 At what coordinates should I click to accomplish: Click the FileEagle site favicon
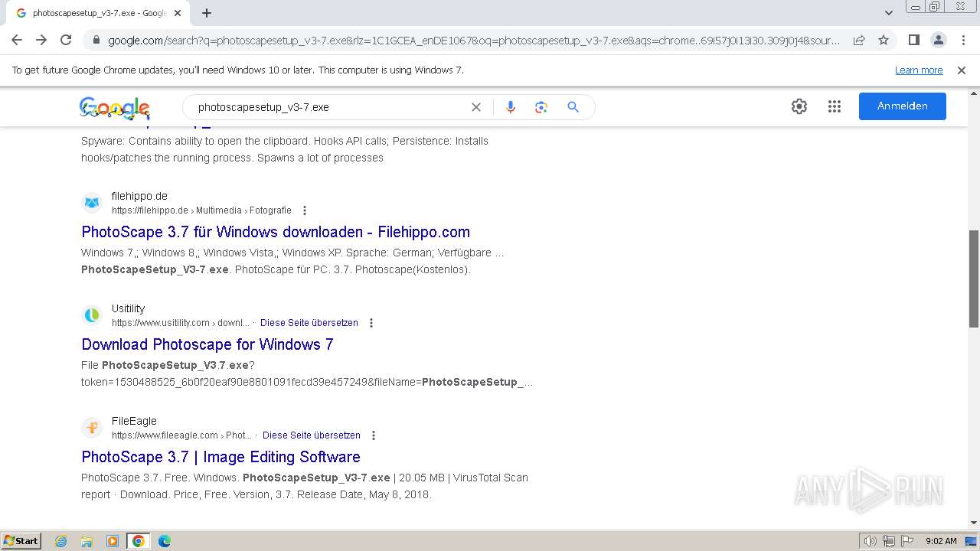92,428
